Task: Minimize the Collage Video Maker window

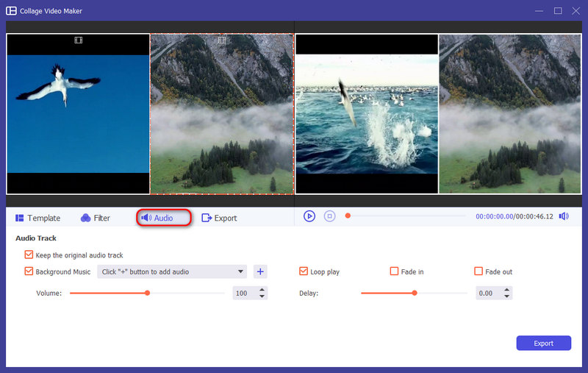Action: pyautogui.click(x=539, y=11)
